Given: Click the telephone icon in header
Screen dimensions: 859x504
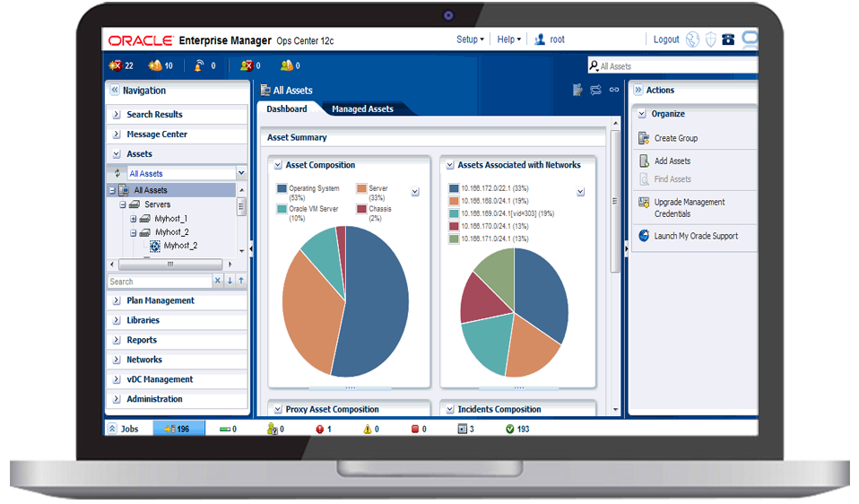Looking at the screenshot, I should click(728, 39).
